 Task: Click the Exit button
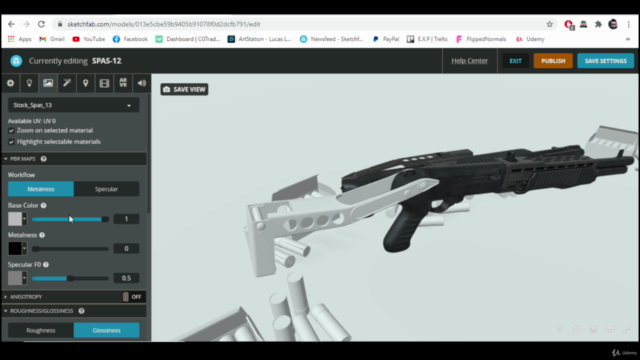515,61
